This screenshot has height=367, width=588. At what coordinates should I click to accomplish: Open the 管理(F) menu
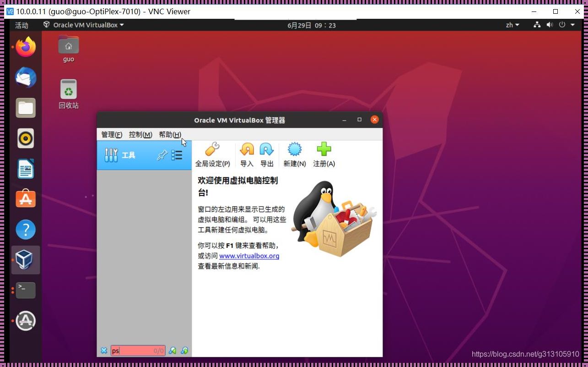(112, 134)
